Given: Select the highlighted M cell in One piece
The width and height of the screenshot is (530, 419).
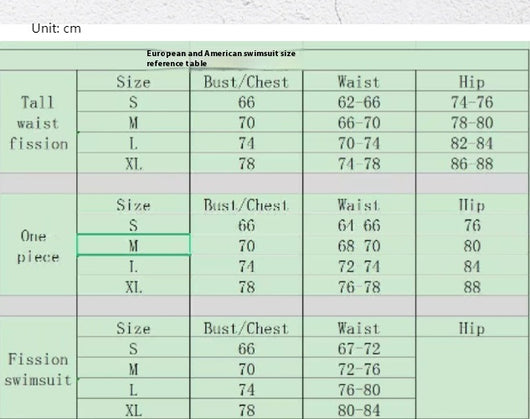Looking at the screenshot, I should [134, 245].
